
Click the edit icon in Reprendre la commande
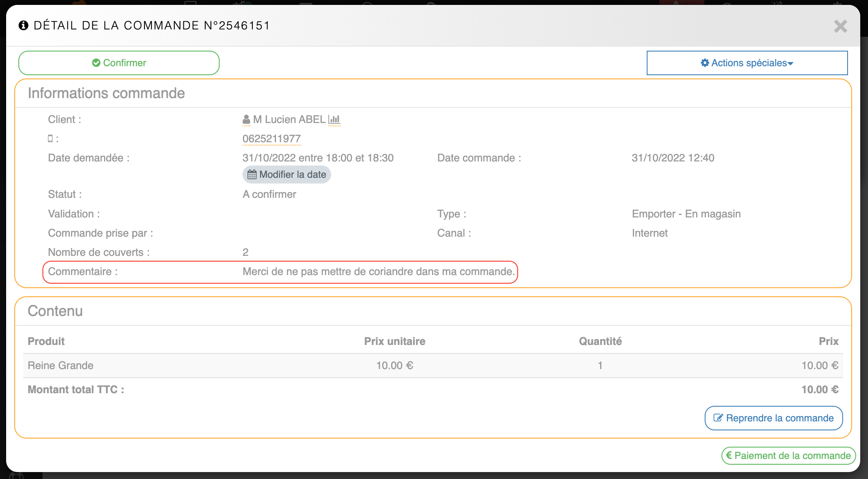718,418
